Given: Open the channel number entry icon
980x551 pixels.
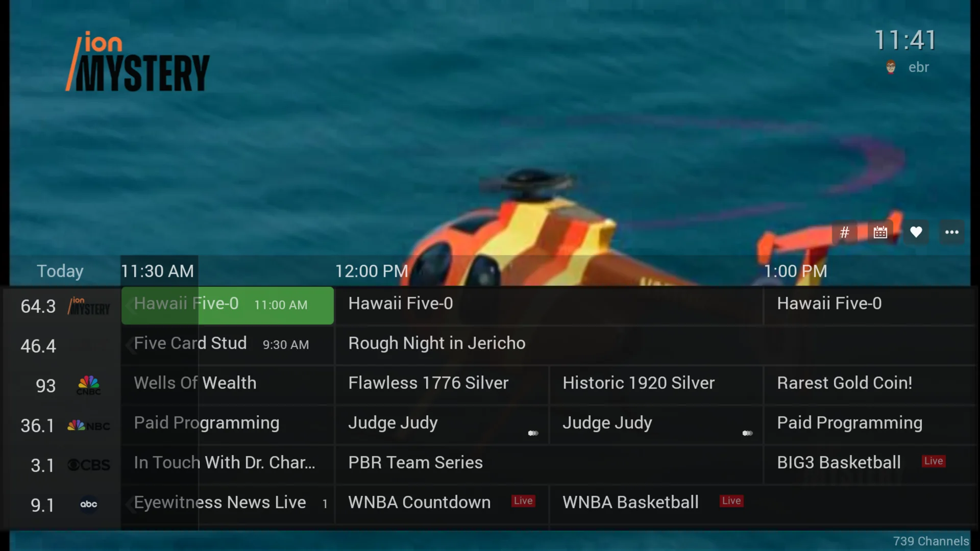Looking at the screenshot, I should click(845, 233).
